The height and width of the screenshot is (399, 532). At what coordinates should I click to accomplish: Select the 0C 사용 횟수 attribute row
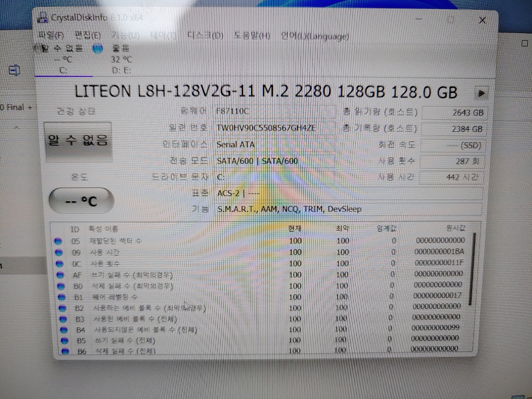click(262, 263)
